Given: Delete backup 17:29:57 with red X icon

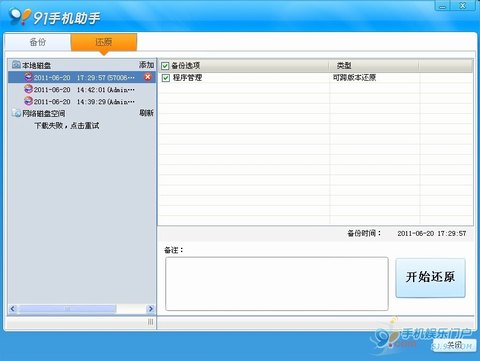Looking at the screenshot, I should [148, 77].
